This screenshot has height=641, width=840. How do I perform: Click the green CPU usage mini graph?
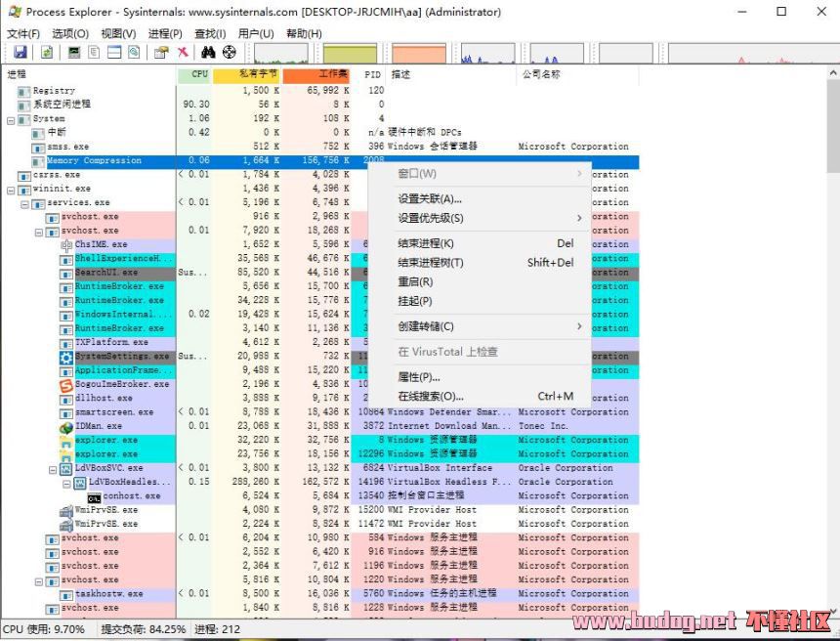click(280, 53)
